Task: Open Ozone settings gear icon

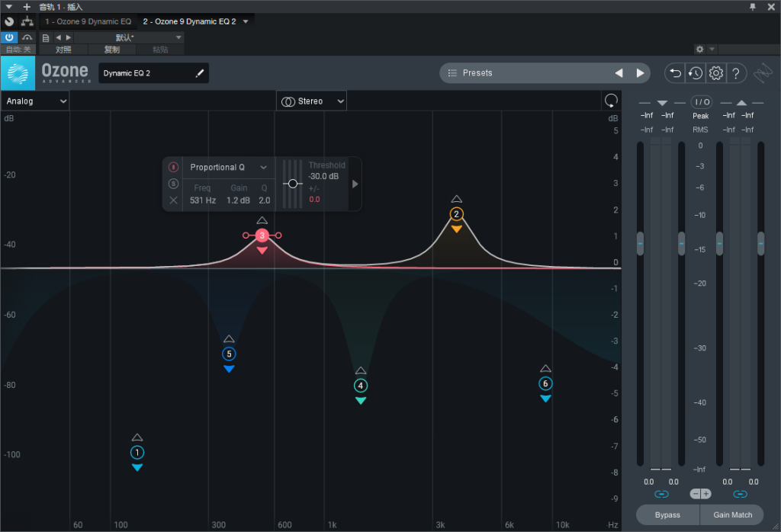Action: (x=715, y=73)
